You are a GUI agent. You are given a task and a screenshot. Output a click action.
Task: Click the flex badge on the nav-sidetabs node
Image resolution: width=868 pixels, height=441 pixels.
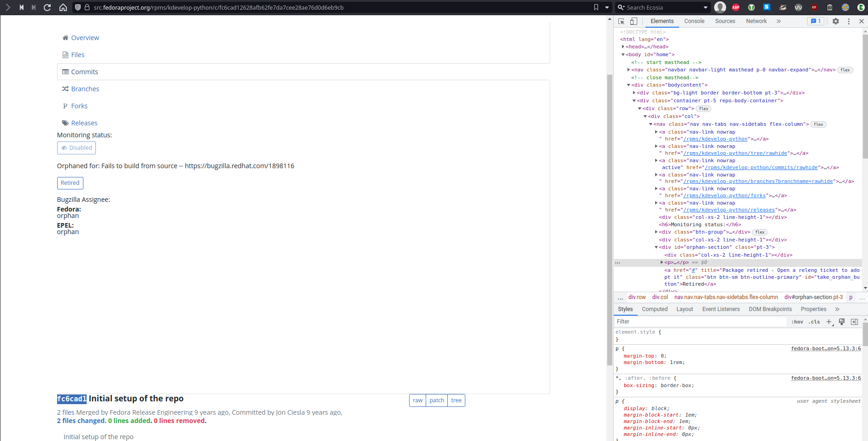pyautogui.click(x=818, y=124)
